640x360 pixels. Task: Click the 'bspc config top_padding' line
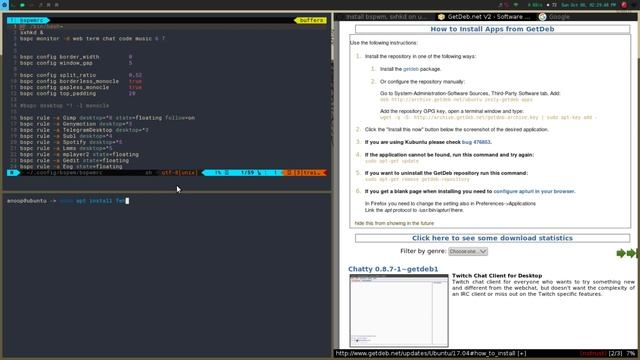click(x=78, y=93)
